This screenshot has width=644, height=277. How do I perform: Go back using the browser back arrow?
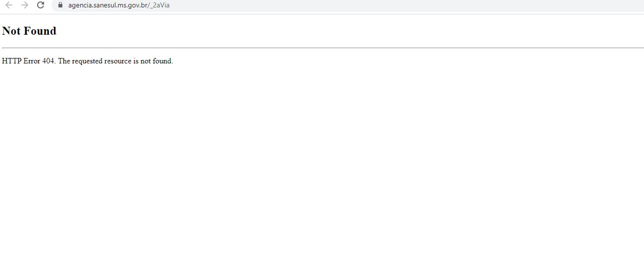coord(8,5)
